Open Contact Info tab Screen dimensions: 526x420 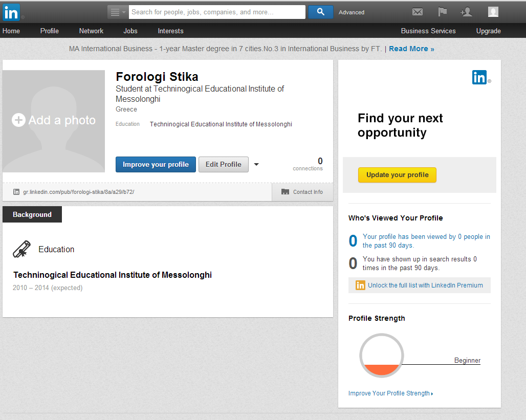(x=302, y=192)
